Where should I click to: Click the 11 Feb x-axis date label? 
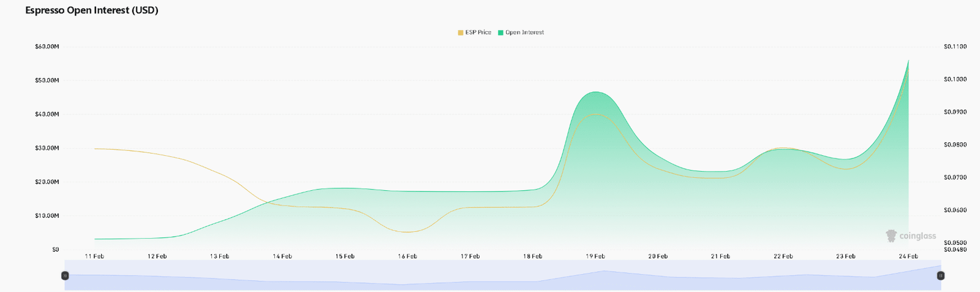(x=94, y=256)
